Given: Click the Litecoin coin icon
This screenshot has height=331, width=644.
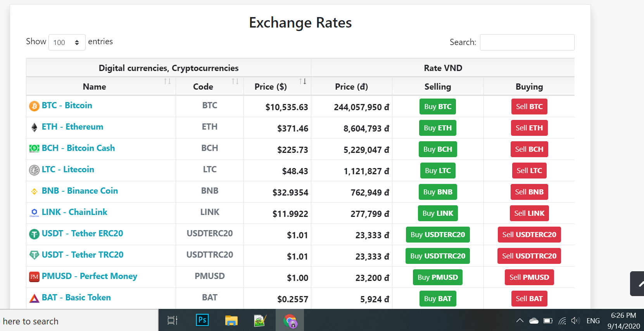Looking at the screenshot, I should (x=34, y=170).
